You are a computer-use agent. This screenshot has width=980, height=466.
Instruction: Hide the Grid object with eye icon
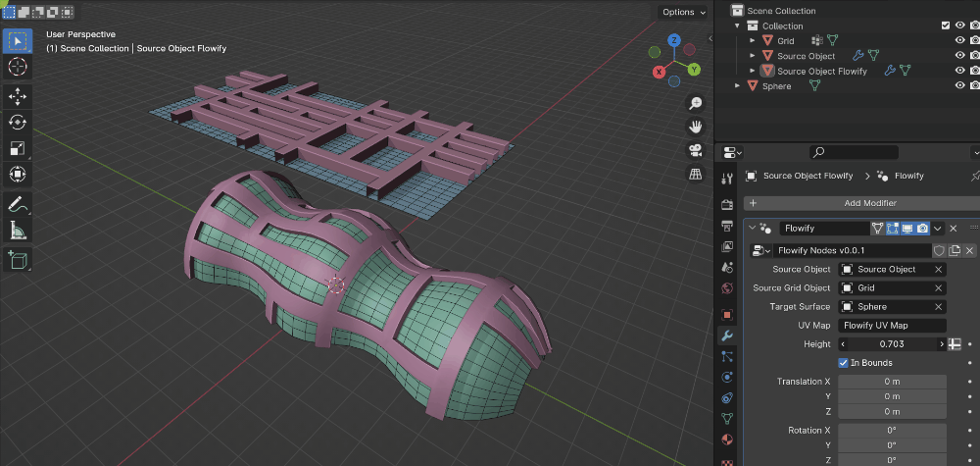960,40
